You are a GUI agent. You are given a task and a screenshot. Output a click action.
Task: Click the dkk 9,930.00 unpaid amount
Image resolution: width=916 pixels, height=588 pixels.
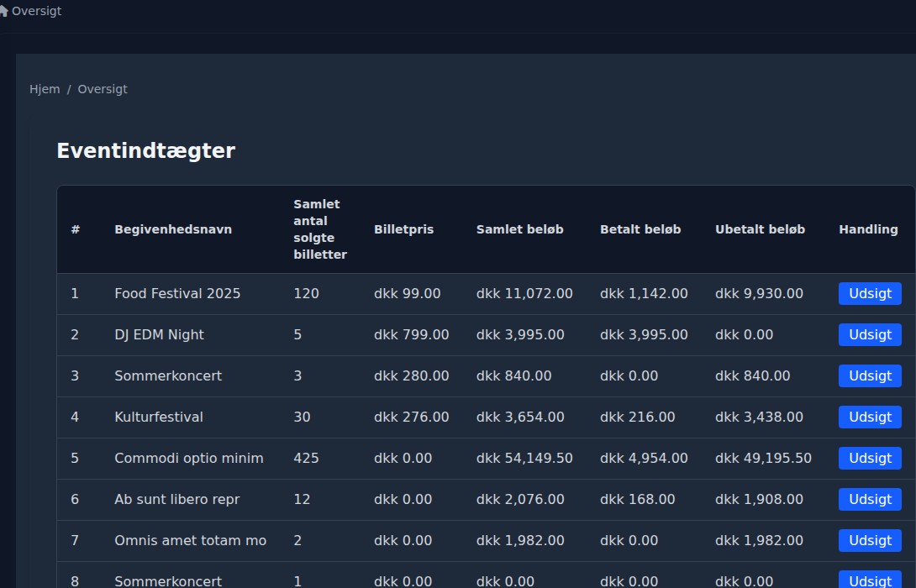click(x=759, y=294)
